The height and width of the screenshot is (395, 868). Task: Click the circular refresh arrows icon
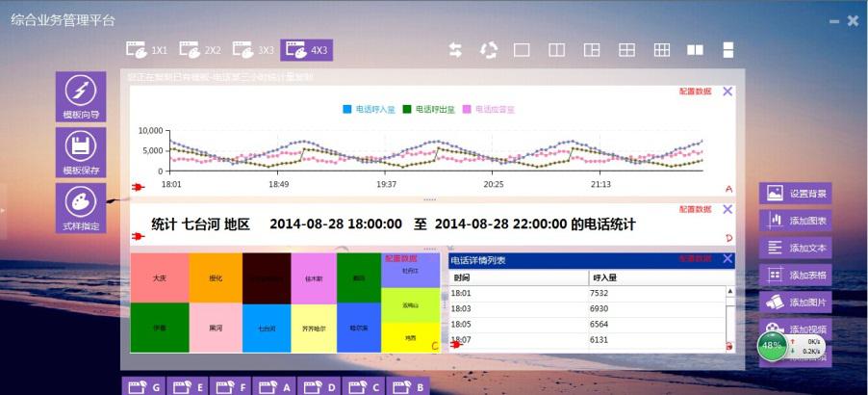[489, 49]
